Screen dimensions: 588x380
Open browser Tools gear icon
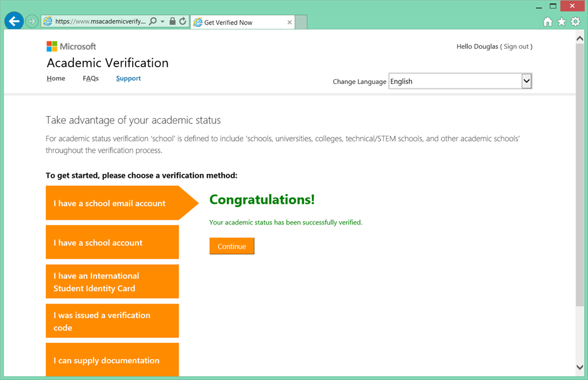coord(575,22)
